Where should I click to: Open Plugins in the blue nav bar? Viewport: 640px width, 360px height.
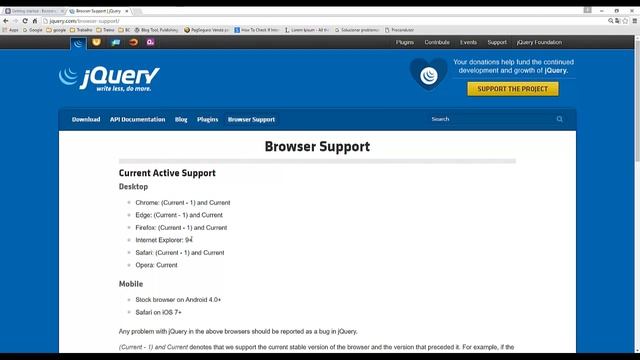[x=207, y=120]
